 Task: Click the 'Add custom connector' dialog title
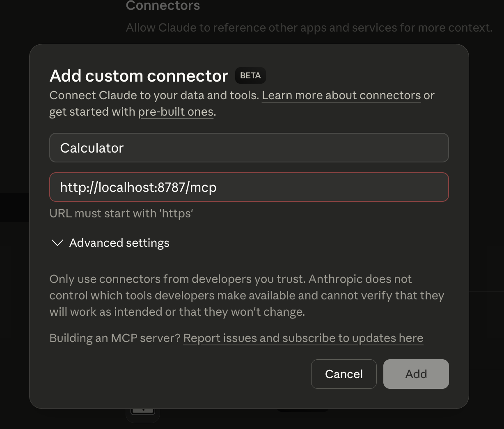point(139,76)
